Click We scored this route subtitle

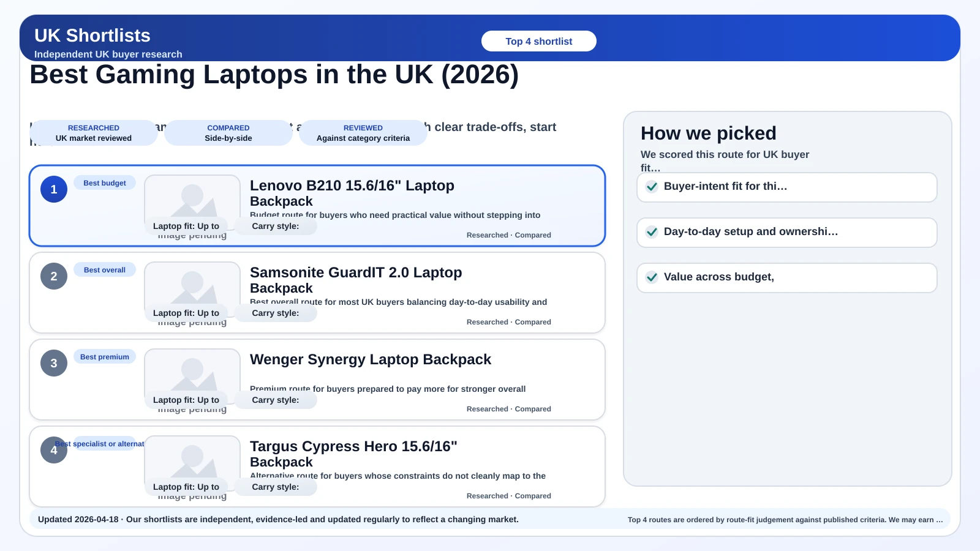[725, 160]
